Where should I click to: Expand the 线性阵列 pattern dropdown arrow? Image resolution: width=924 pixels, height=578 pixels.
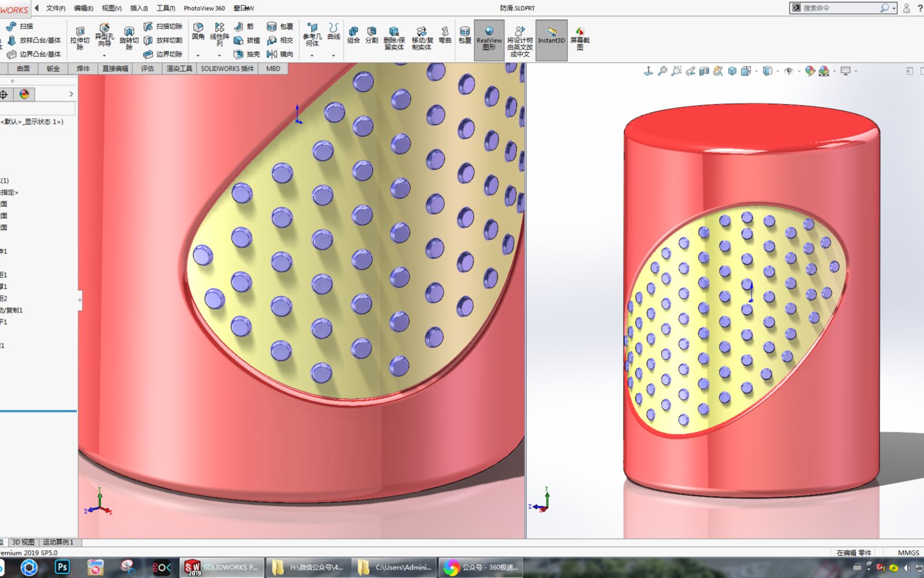point(219,55)
